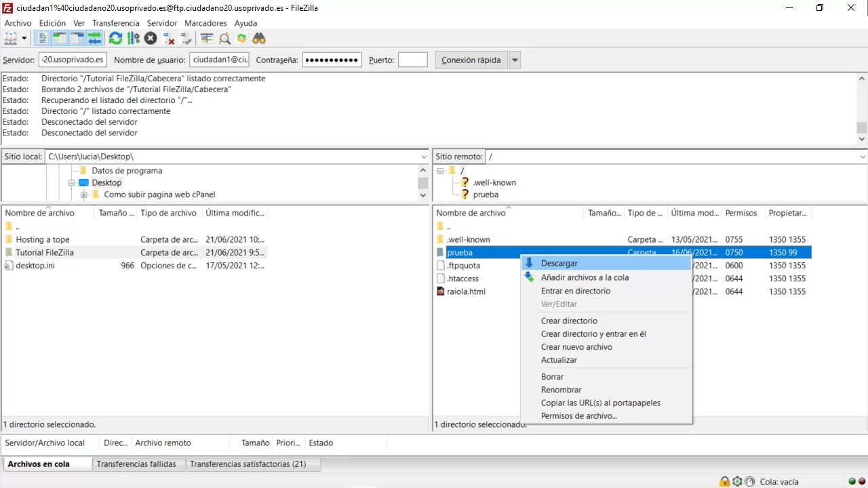Choose Añadir archivos a la cola
This screenshot has height=488, width=868.
tap(606, 277)
